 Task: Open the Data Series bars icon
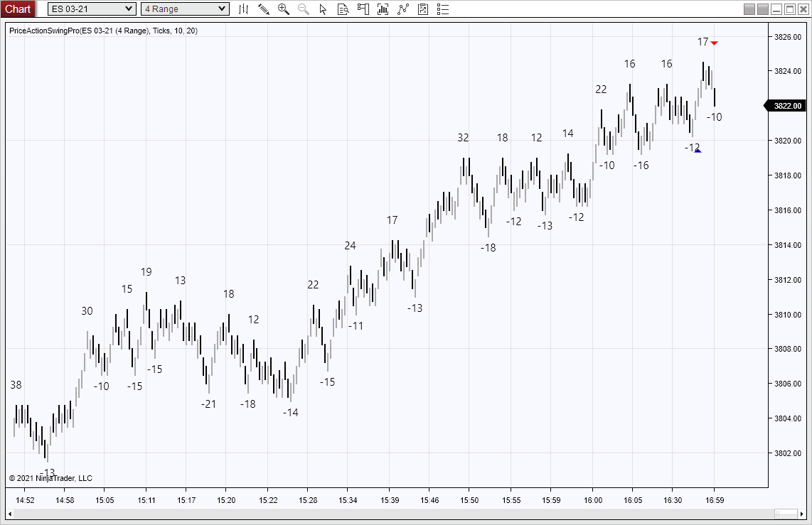(383, 9)
